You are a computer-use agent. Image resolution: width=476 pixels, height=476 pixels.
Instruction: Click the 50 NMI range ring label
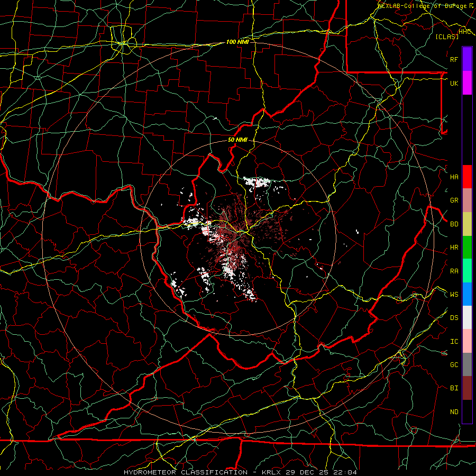click(x=237, y=140)
